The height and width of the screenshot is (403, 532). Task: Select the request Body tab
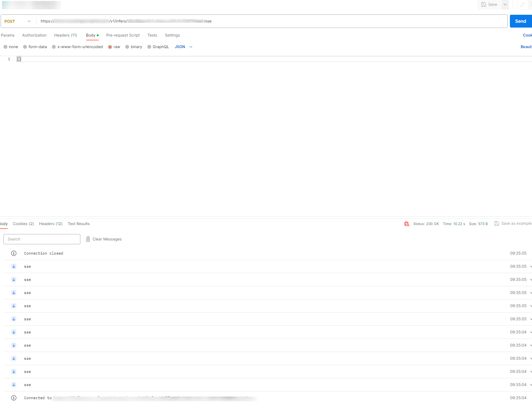click(92, 35)
